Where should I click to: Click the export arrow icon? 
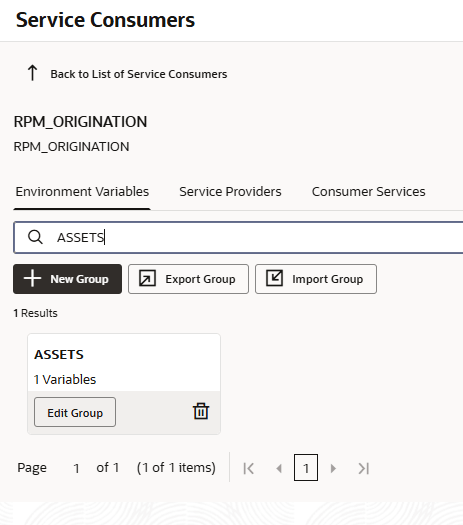coord(147,279)
